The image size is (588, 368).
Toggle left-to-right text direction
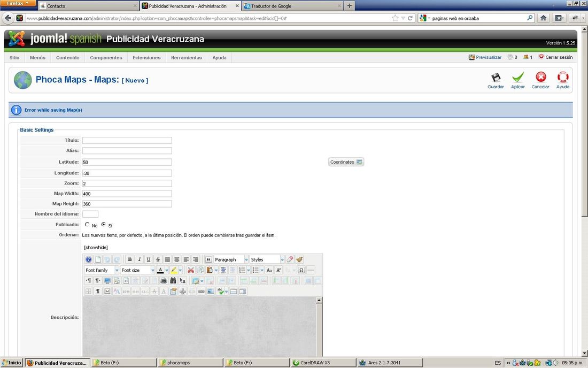click(89, 281)
